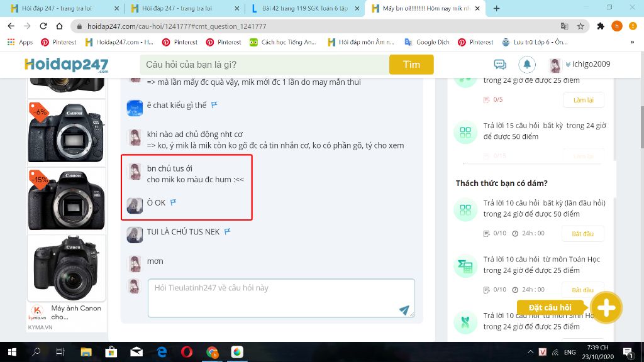Click the 'Hỏi Tieulatinh247 về câu hỏi này' comment box

(x=281, y=298)
